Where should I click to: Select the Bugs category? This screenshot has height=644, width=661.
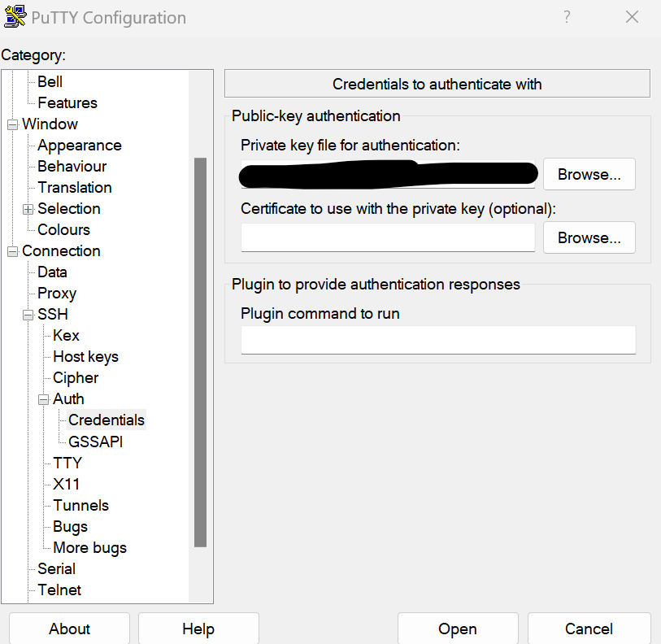[70, 526]
